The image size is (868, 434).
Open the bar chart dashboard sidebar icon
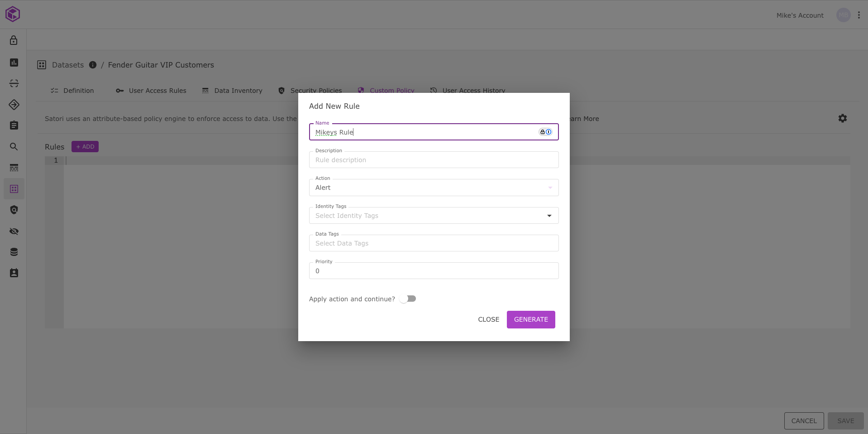click(14, 63)
